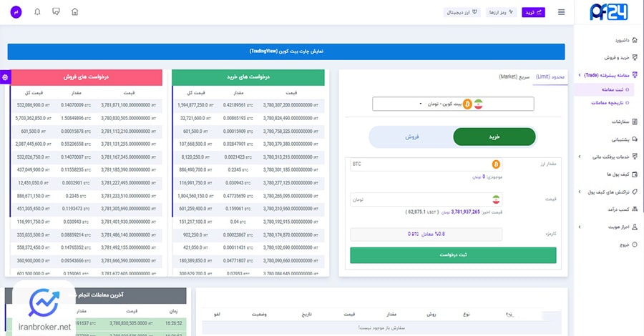Click sell order price 3,781,113,210
644x336 pixels.
(129, 132)
